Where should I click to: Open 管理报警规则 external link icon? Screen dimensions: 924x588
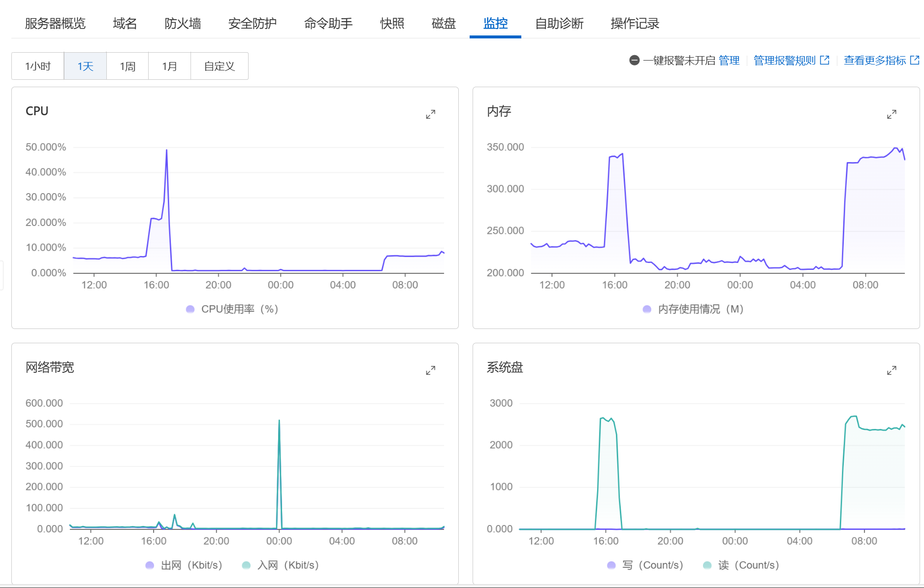point(825,60)
